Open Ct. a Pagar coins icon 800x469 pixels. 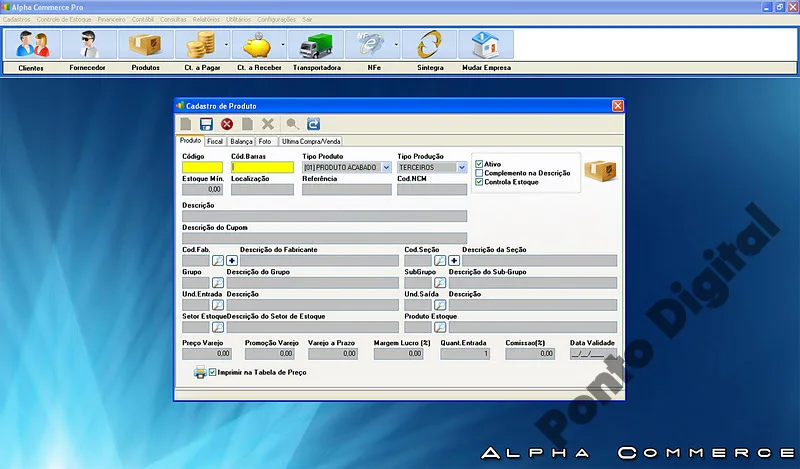200,44
